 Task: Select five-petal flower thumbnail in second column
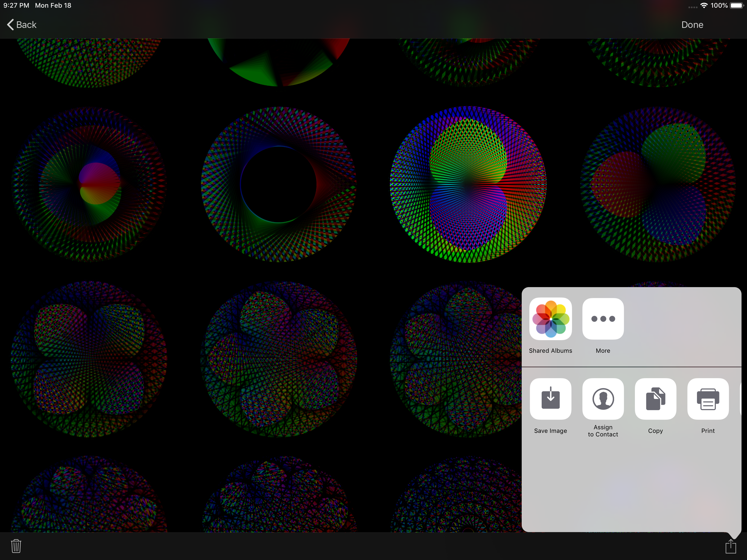coord(278,359)
